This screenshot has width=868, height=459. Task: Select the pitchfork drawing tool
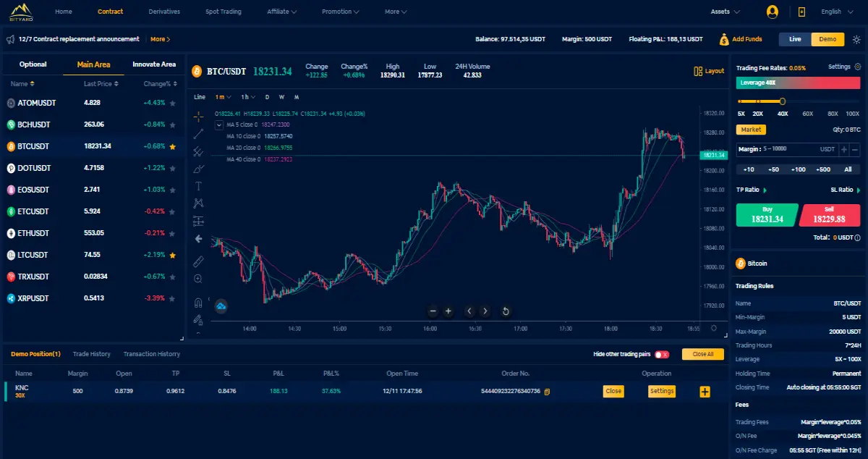tap(198, 151)
